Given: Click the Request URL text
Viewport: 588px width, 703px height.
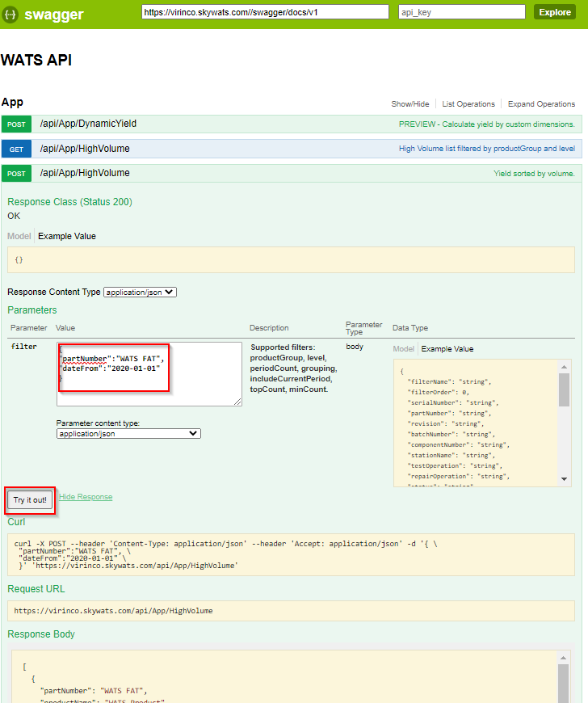Looking at the screenshot, I should click(x=113, y=611).
